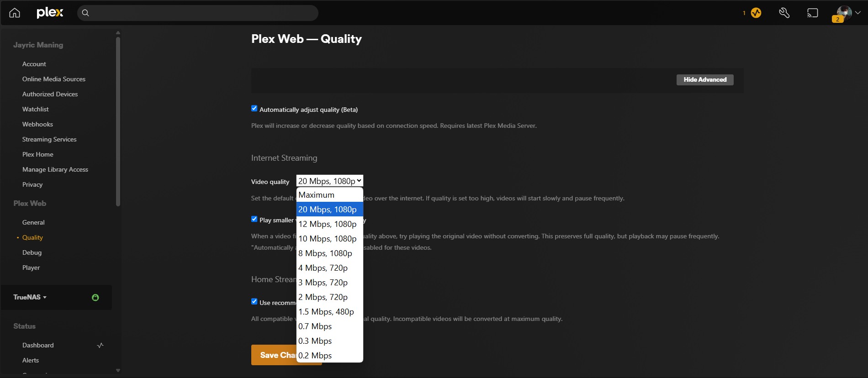Click the Dashboard activity pulse icon
Image resolution: width=868 pixels, height=378 pixels.
[101, 346]
